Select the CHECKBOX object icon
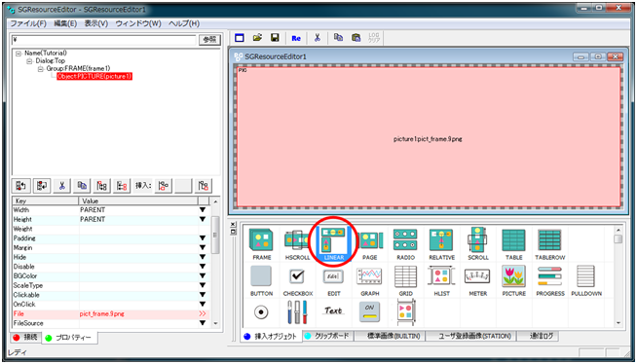Image resolution: width=637 pixels, height=364 pixels. [297, 280]
